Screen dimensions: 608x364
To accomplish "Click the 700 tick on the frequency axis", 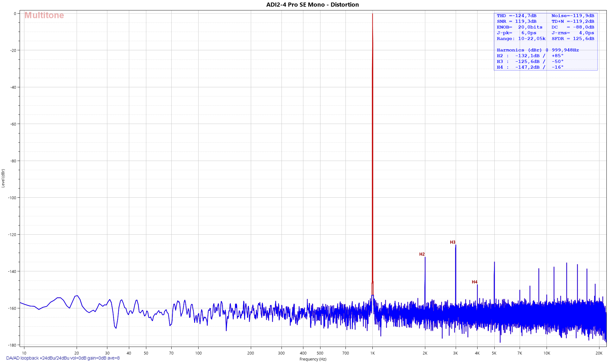I will point(345,353).
